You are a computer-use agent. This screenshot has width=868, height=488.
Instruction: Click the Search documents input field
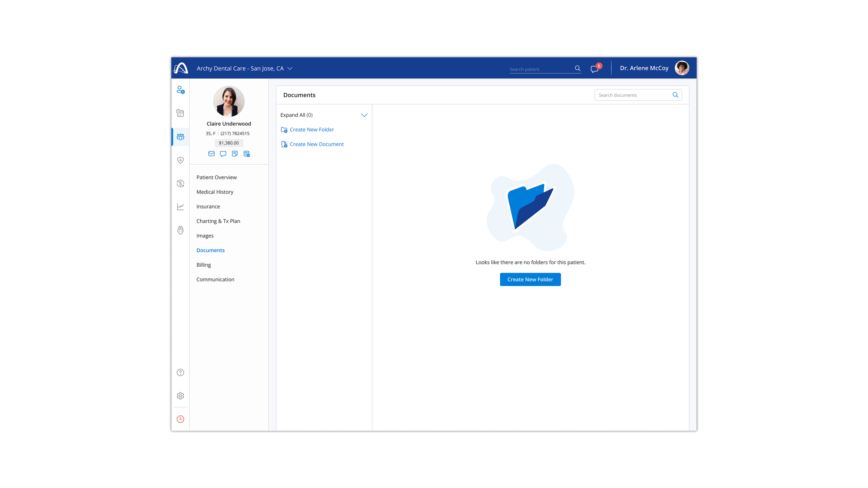click(634, 95)
